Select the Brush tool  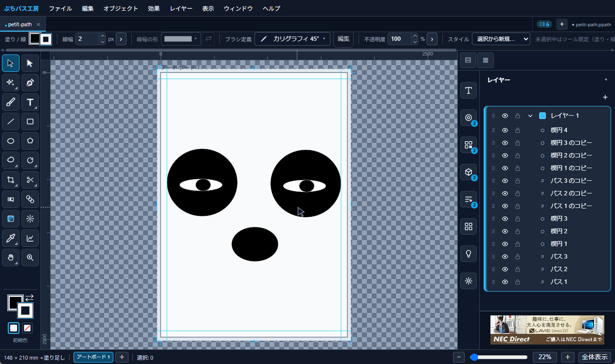coord(11,102)
